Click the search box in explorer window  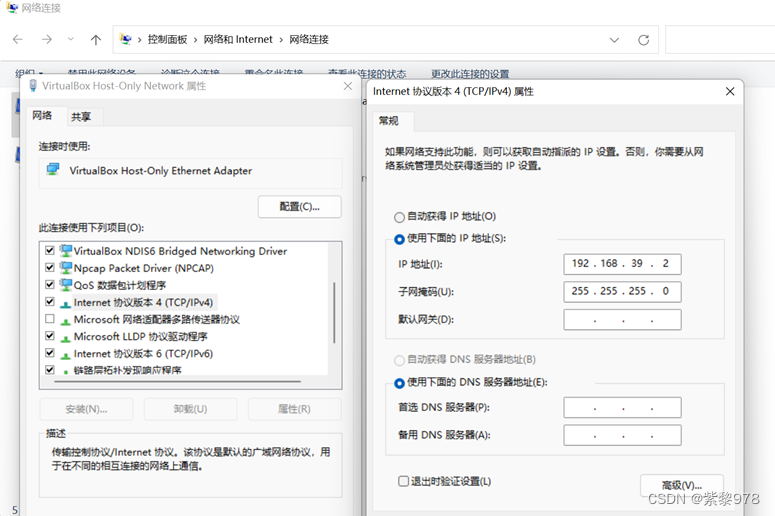coord(720,40)
